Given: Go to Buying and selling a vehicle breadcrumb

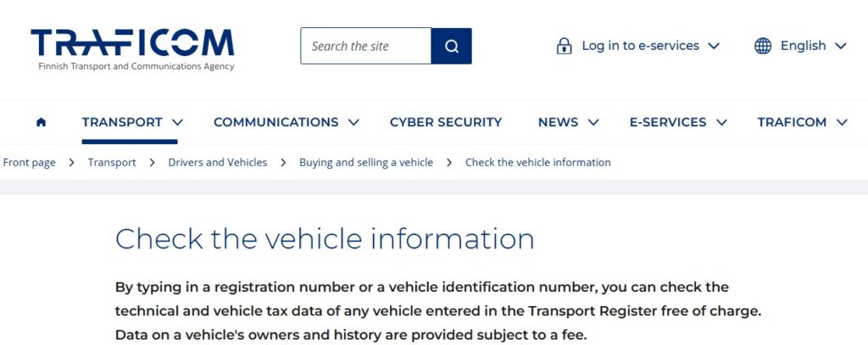Looking at the screenshot, I should coord(366,162).
